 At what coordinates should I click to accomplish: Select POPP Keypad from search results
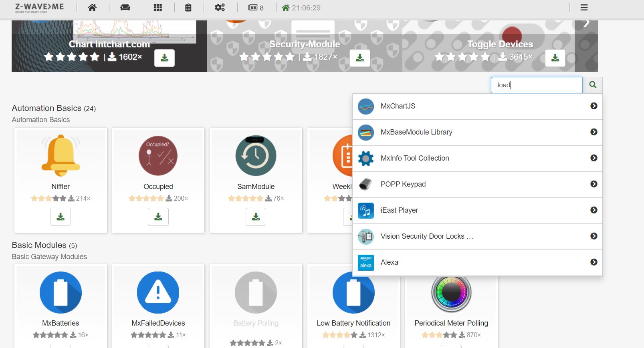[x=403, y=184]
